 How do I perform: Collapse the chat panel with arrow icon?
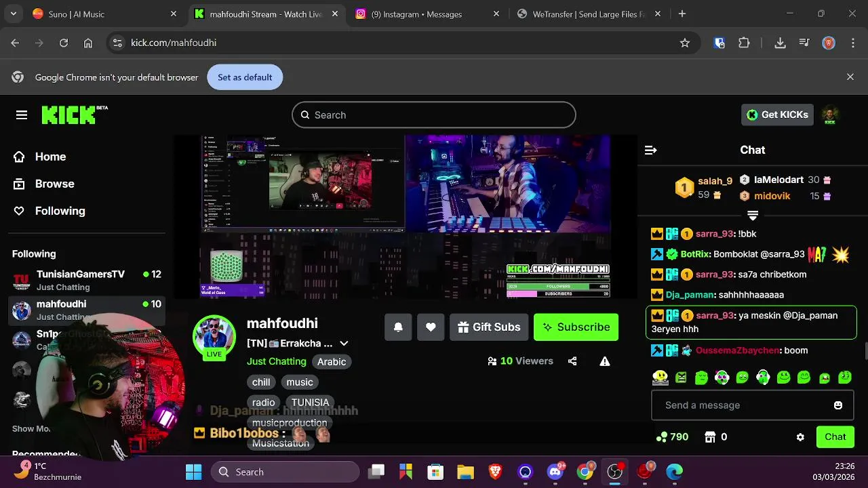650,150
